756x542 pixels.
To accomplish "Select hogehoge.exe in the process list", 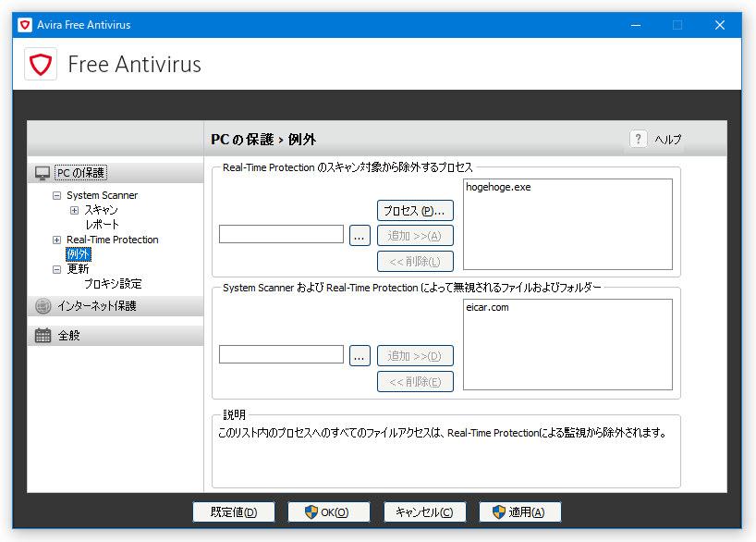I will pyautogui.click(x=498, y=187).
